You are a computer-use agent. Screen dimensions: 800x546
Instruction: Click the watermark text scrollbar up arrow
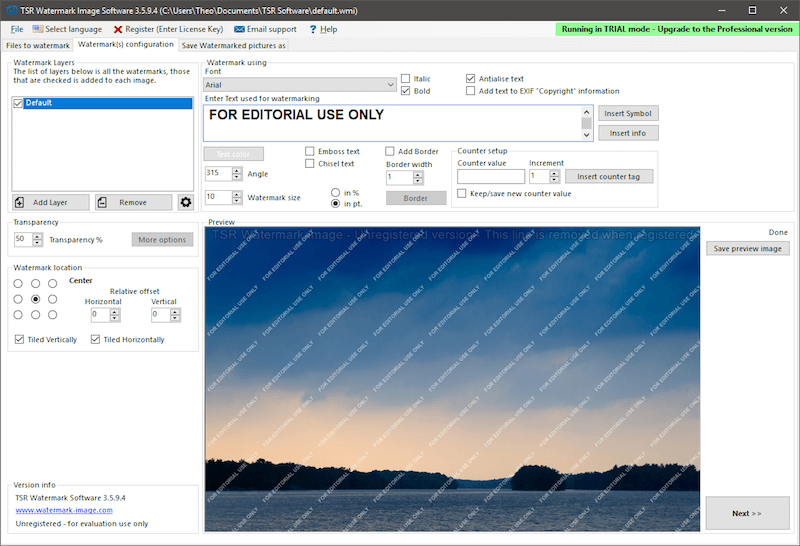pyautogui.click(x=587, y=112)
